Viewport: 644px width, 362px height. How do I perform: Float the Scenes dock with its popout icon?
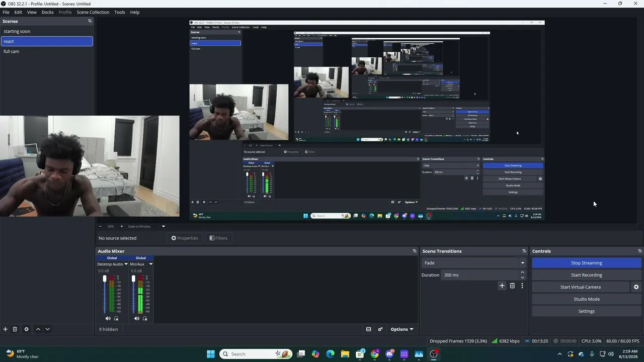tap(90, 21)
